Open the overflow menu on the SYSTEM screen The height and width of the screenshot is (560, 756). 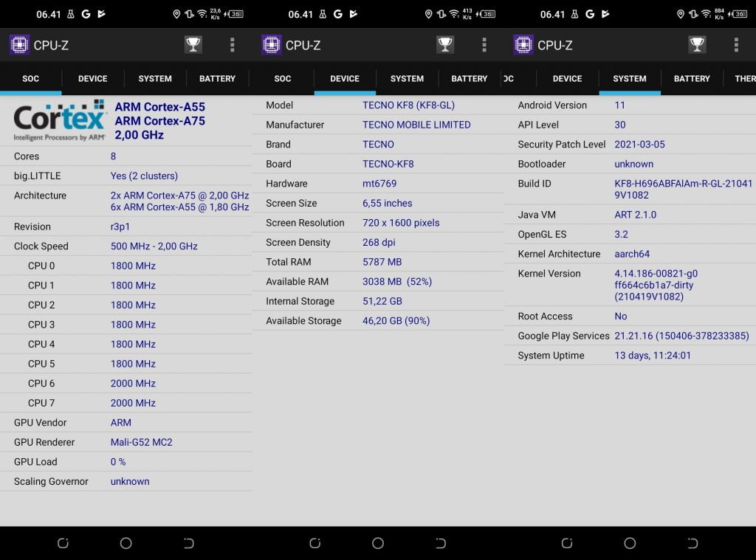tap(736, 45)
